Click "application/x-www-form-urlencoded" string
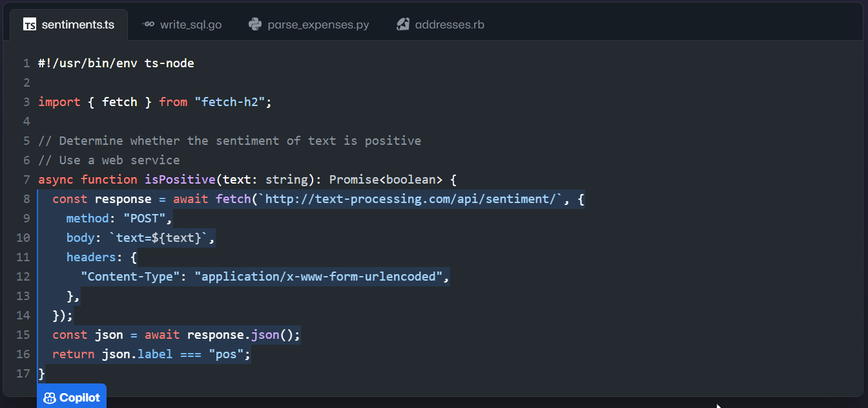 (x=319, y=277)
